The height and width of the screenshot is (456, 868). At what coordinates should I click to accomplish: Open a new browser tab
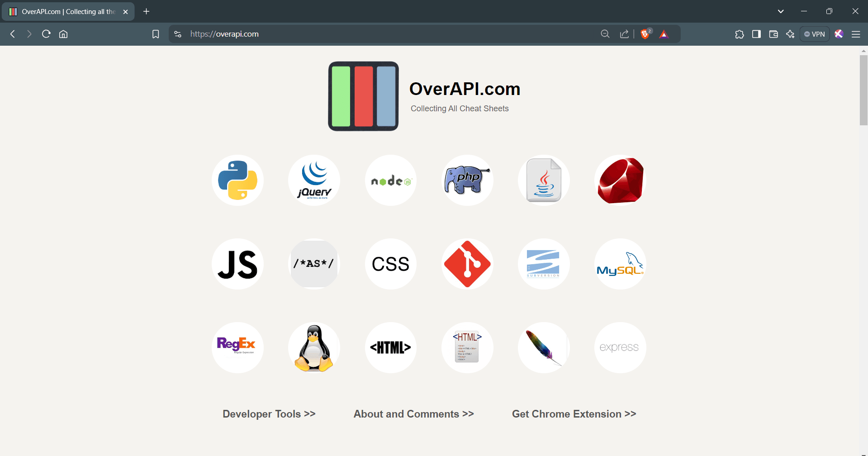pyautogui.click(x=146, y=11)
